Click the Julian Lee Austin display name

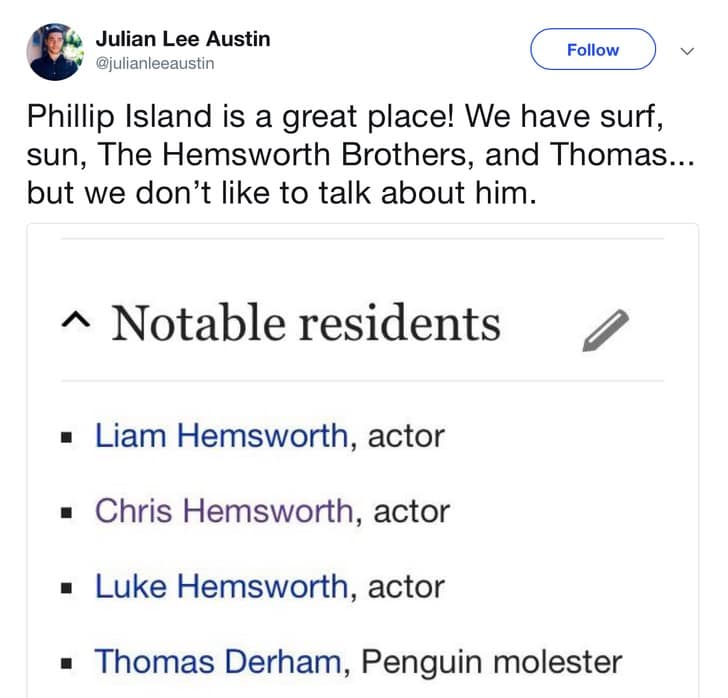(x=183, y=39)
